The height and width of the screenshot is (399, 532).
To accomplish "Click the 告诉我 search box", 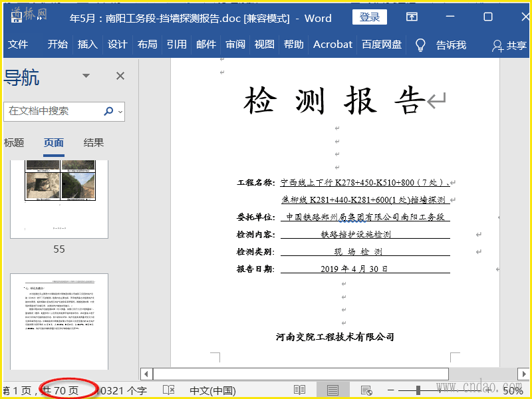I will 451,45.
